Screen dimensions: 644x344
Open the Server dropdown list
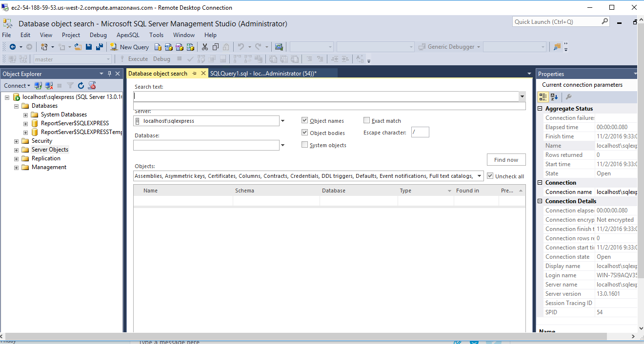coord(282,121)
